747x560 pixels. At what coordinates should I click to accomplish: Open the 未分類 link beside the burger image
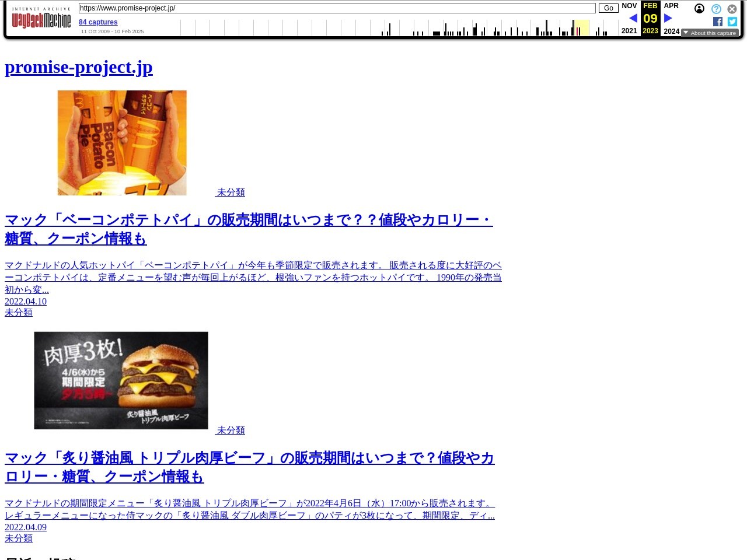tap(231, 430)
